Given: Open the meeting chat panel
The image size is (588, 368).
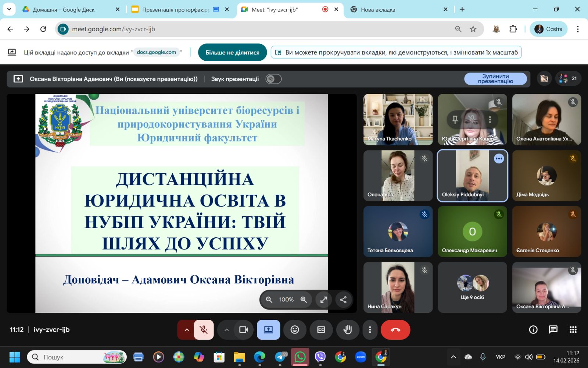Looking at the screenshot, I should coord(553,330).
